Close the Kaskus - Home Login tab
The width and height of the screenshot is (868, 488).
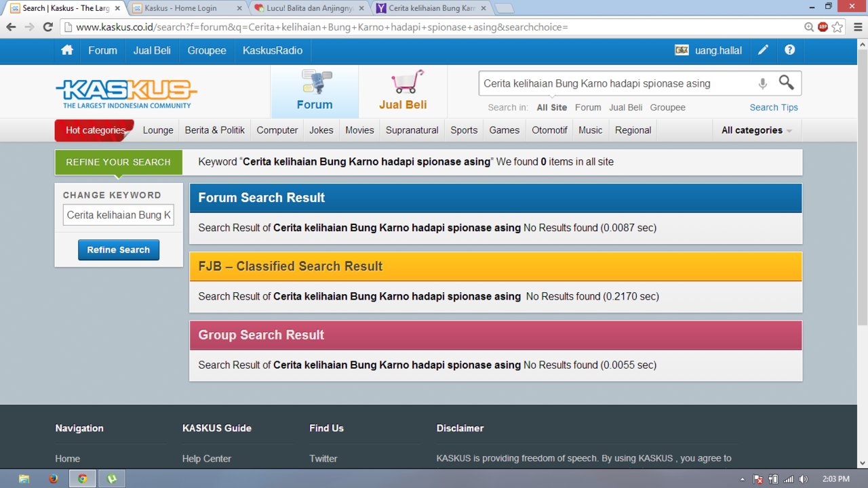pos(239,8)
